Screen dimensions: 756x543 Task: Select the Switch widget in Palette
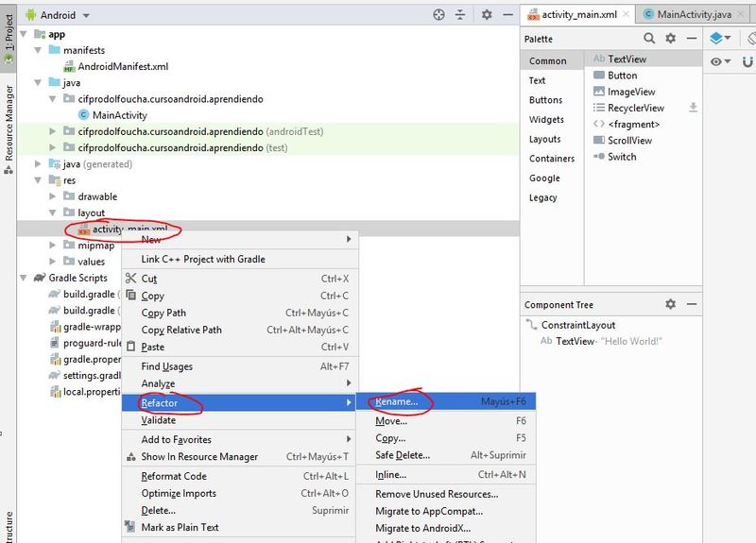pyautogui.click(x=644, y=157)
